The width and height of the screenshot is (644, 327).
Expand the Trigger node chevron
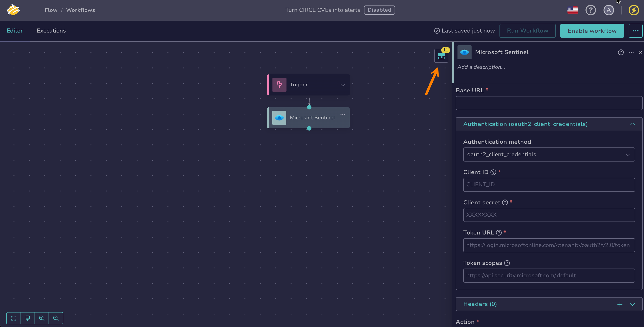pos(342,85)
